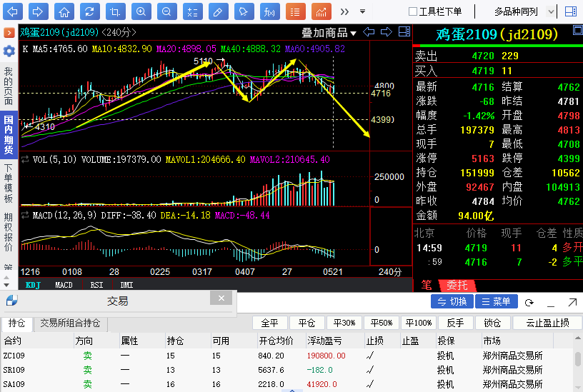Click the home toolbar icon
This screenshot has height=392, width=583.
(x=64, y=12)
